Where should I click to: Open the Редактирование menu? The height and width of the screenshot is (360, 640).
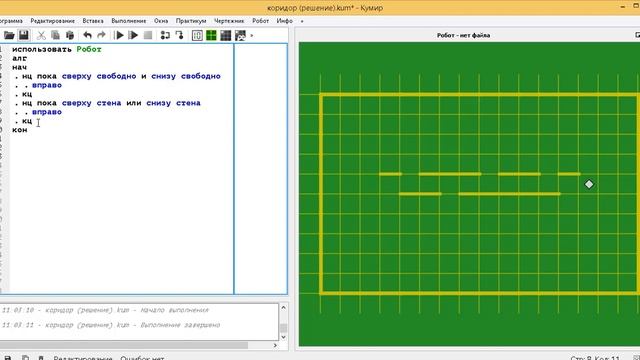pyautogui.click(x=52, y=21)
